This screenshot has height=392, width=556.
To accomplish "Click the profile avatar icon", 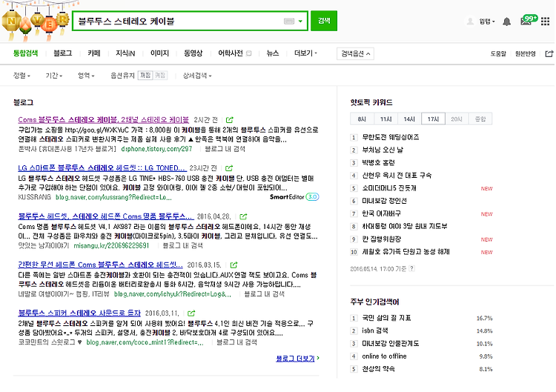I will point(470,21).
